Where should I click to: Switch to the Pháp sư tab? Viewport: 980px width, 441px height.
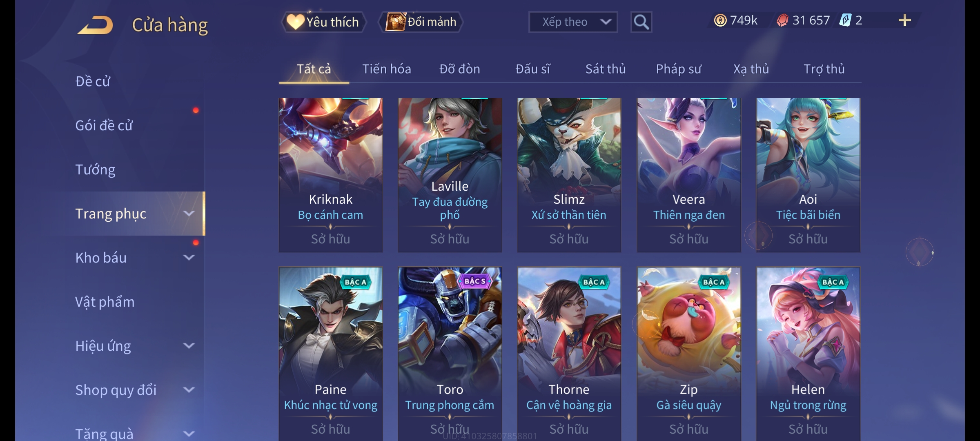pos(678,69)
